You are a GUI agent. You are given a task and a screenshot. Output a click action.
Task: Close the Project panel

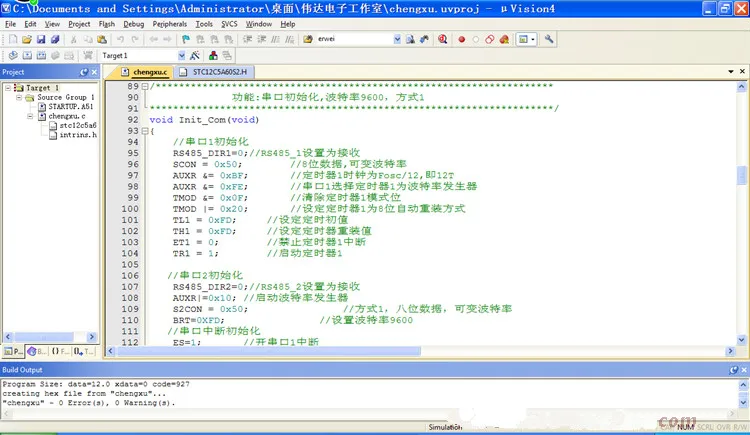(94, 72)
